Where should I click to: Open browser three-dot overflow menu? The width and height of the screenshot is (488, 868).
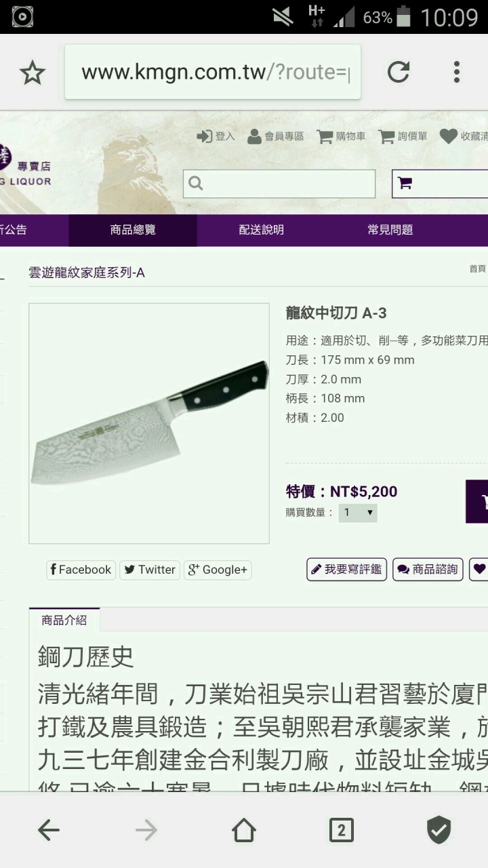click(457, 72)
